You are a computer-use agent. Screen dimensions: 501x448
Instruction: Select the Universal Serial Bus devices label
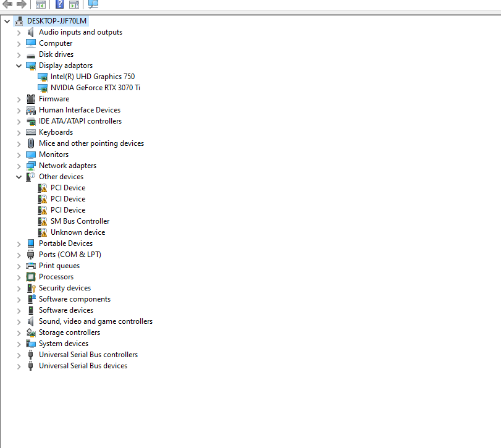pos(83,366)
